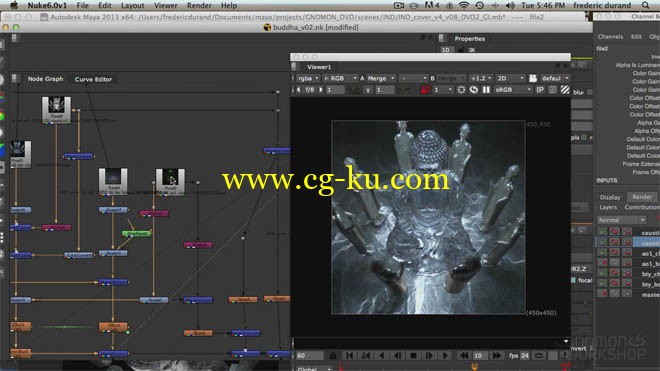Click the current frame field showing 60

pos(310,356)
